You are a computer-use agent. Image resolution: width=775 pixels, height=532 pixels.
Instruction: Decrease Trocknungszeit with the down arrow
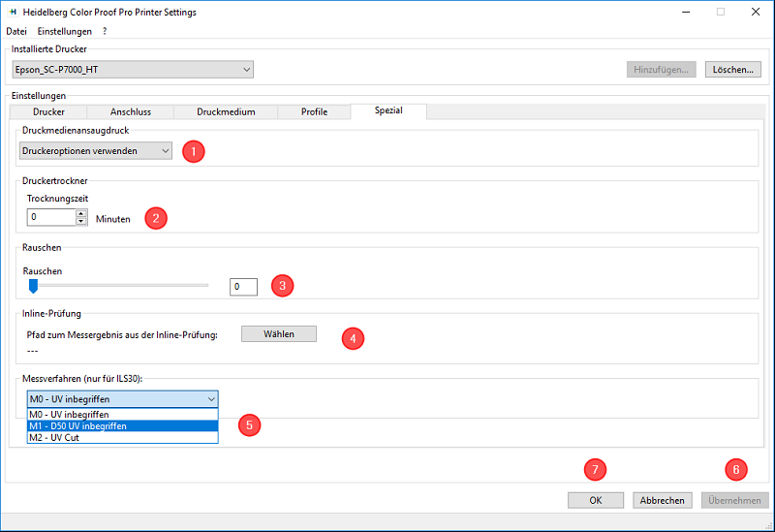click(81, 222)
